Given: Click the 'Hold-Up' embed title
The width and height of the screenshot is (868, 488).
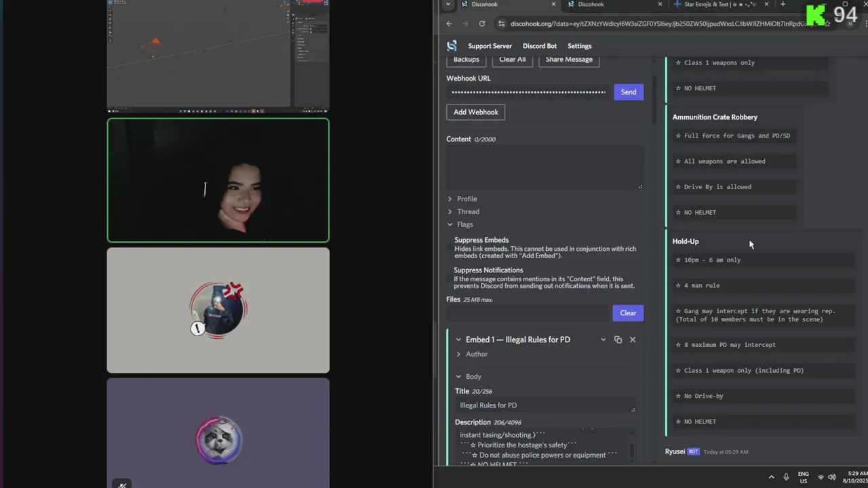Looking at the screenshot, I should pyautogui.click(x=686, y=241).
